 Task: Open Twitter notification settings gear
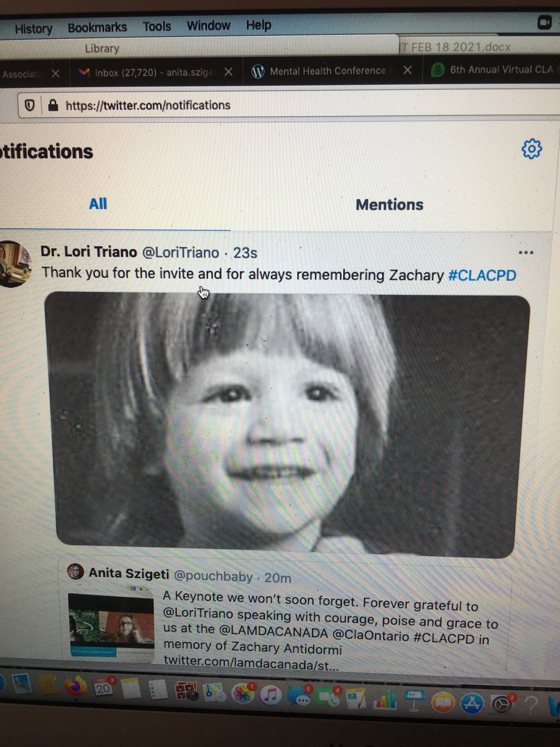pos(532,149)
